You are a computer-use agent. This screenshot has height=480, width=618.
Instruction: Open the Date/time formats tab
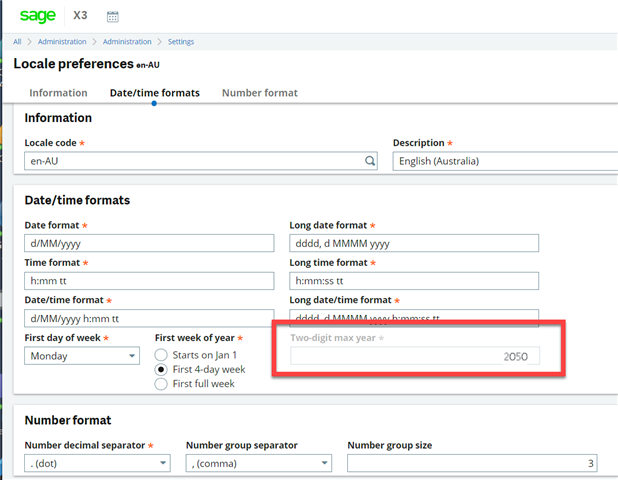click(154, 93)
